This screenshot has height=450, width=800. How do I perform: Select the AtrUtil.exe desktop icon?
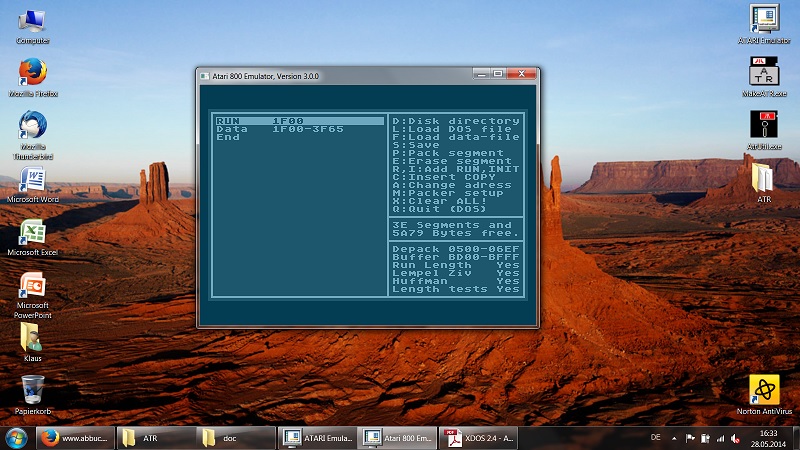pyautogui.click(x=764, y=130)
